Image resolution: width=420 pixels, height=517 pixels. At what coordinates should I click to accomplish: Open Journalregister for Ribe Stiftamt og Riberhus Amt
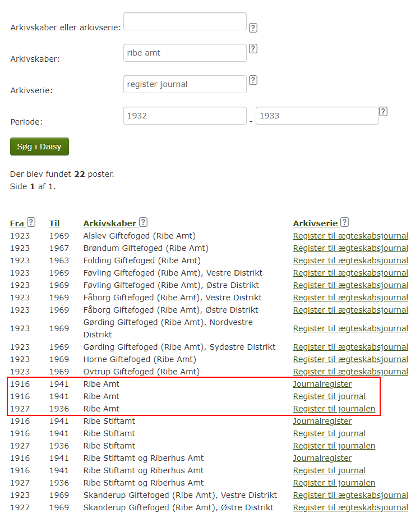coord(322,458)
